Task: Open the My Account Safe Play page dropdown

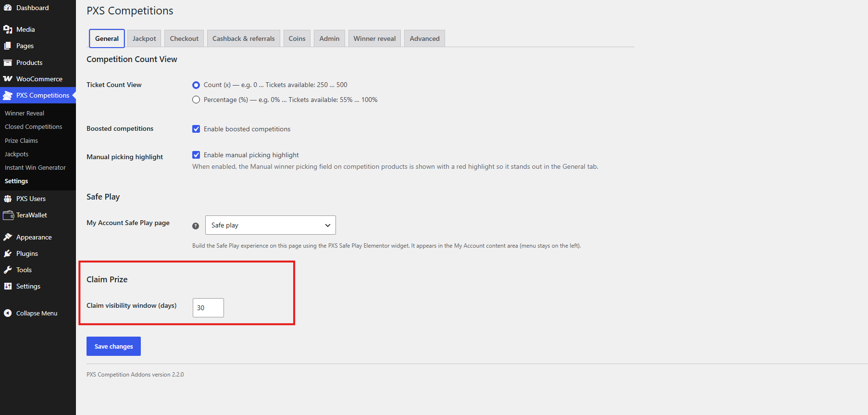Action: (x=271, y=225)
